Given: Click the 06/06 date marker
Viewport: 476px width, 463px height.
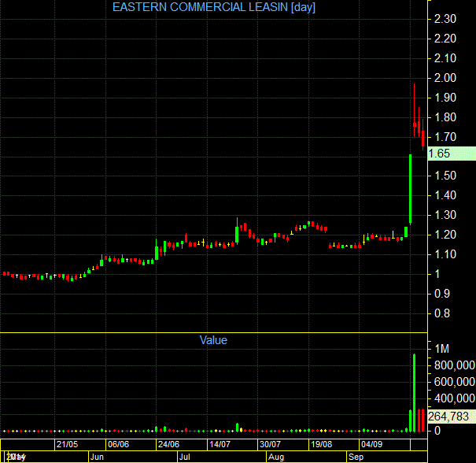Looking at the screenshot, I should tap(118, 444).
